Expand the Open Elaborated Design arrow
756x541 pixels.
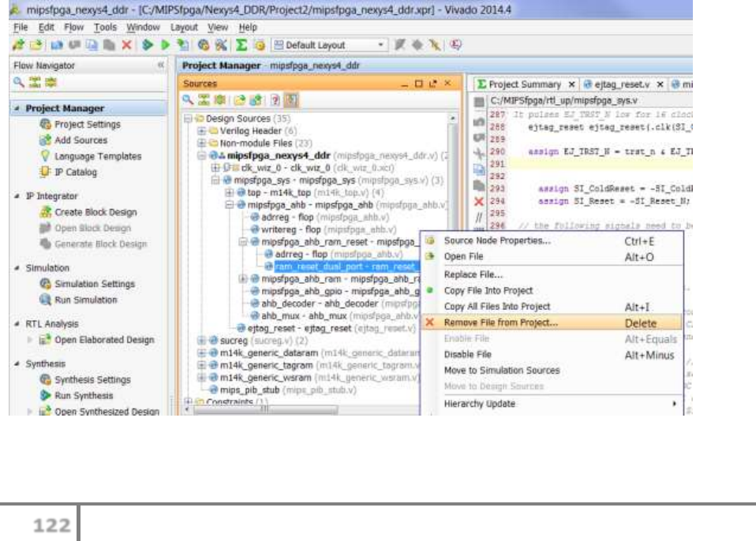(x=30, y=340)
